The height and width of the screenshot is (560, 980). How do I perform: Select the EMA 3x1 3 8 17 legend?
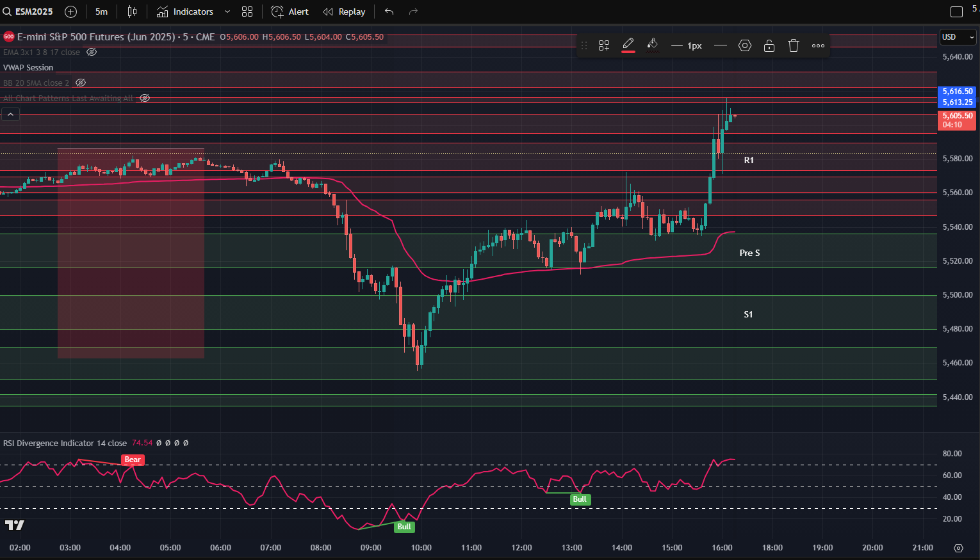42,52
